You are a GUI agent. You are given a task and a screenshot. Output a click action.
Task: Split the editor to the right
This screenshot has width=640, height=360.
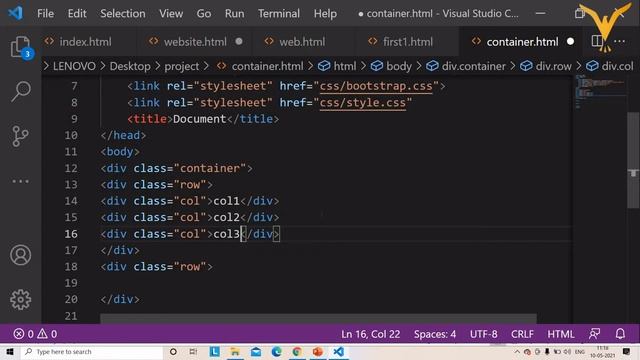(597, 41)
